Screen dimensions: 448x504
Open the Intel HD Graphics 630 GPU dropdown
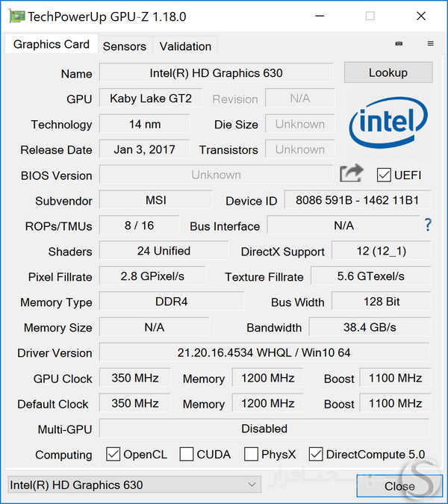coord(134,485)
